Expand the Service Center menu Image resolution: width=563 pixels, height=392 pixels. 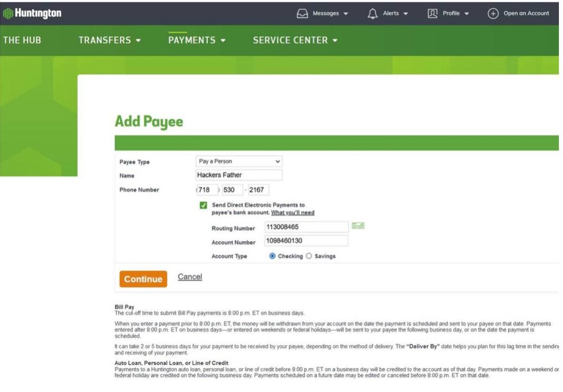295,40
